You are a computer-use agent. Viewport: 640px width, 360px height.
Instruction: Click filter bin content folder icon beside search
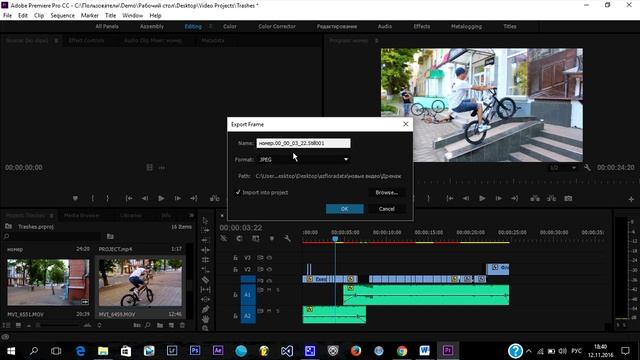point(110,236)
